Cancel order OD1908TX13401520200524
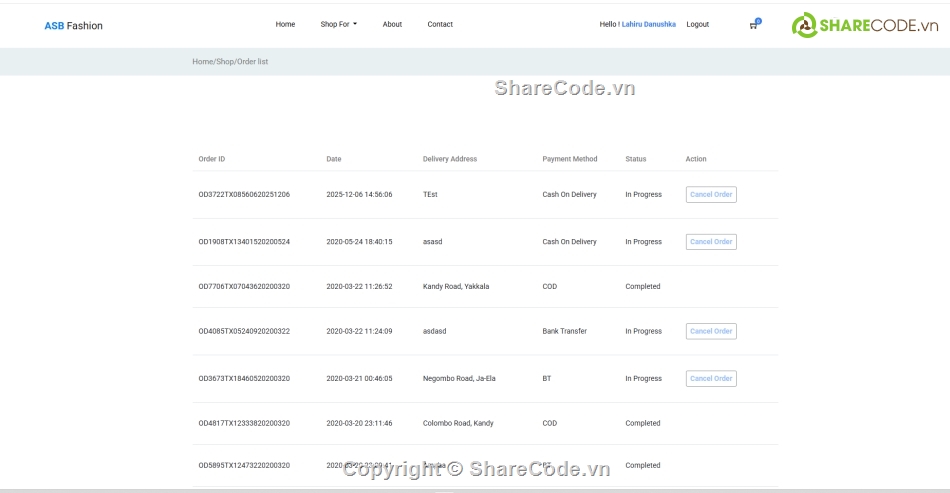The height and width of the screenshot is (493, 950). pyautogui.click(x=711, y=241)
